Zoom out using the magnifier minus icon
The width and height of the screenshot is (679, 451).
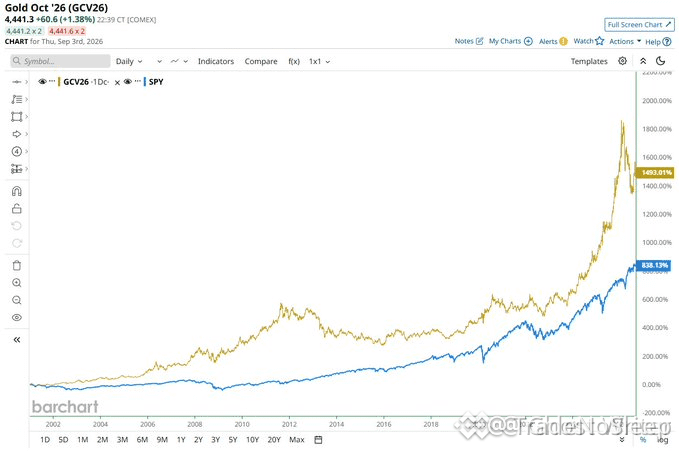(16, 300)
